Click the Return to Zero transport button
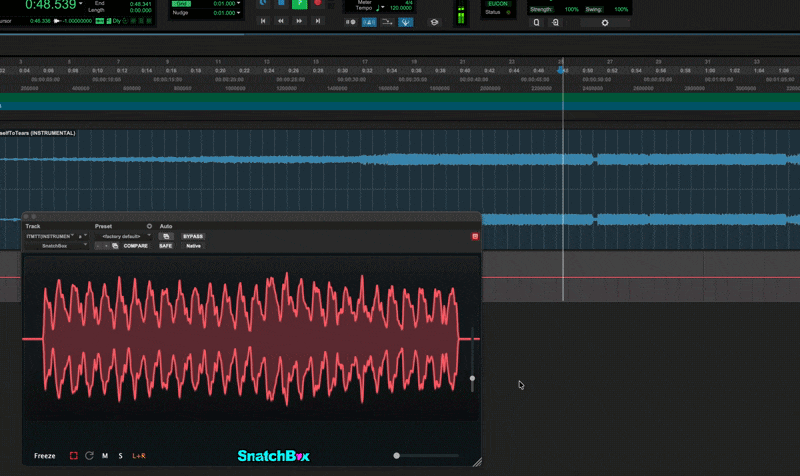Viewport: 800px width, 476px height. pyautogui.click(x=262, y=20)
